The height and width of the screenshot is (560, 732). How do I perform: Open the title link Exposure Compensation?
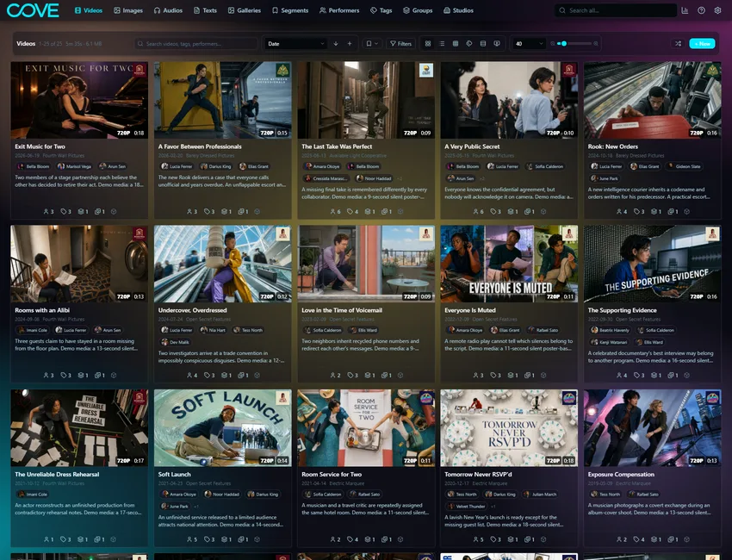[x=621, y=474]
